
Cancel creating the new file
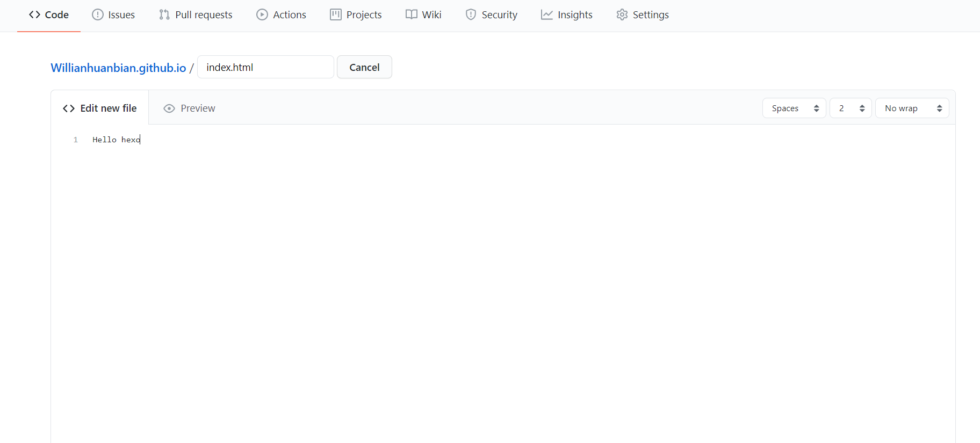[x=364, y=67]
